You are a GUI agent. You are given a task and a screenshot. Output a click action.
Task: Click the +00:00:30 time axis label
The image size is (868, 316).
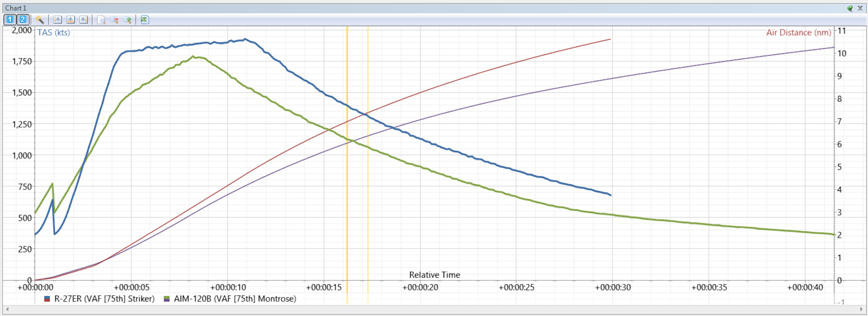[x=613, y=287]
